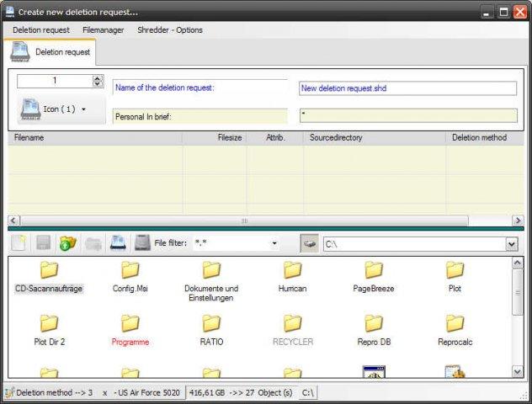Screen dimensions: 532x404
Task: Sort by Attrib. column header
Action: click(275, 138)
